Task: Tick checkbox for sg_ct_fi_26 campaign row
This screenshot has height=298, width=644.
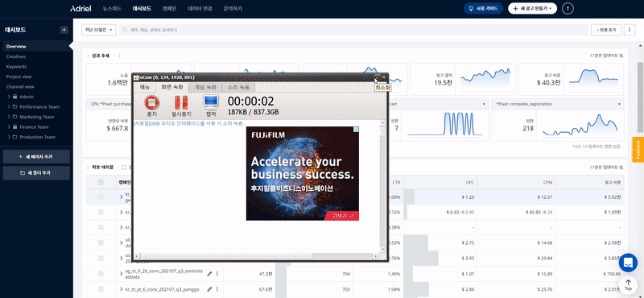Action: (x=101, y=274)
